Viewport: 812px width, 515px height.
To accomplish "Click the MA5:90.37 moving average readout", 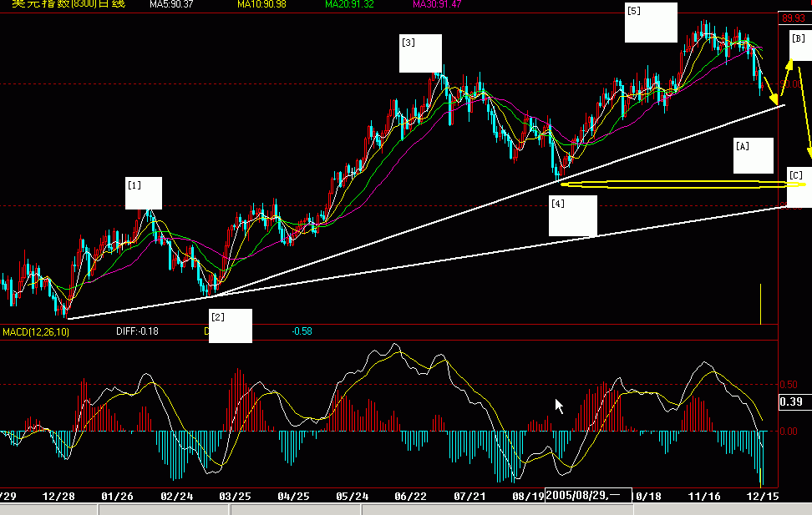I will pos(171,4).
